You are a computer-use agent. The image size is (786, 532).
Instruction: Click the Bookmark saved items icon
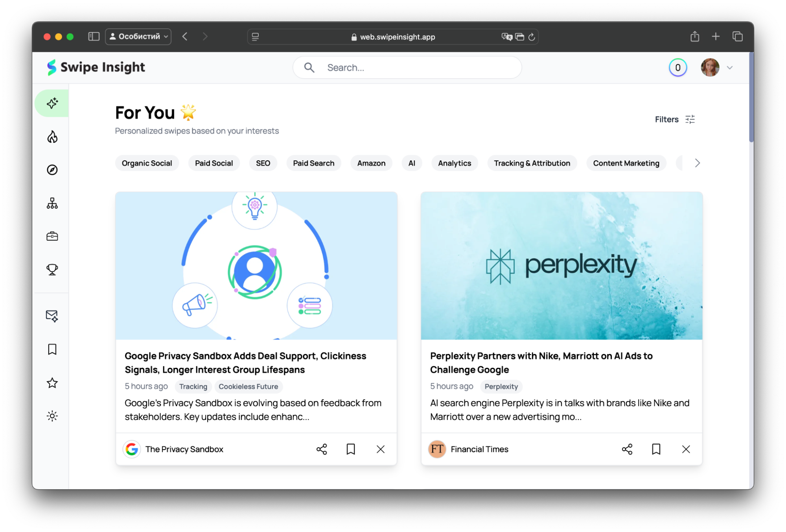click(x=52, y=349)
